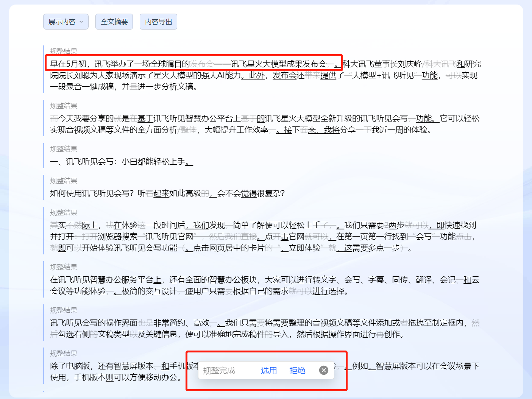Click the underlined word 起来
This screenshot has height=399, width=532.
pos(161,193)
